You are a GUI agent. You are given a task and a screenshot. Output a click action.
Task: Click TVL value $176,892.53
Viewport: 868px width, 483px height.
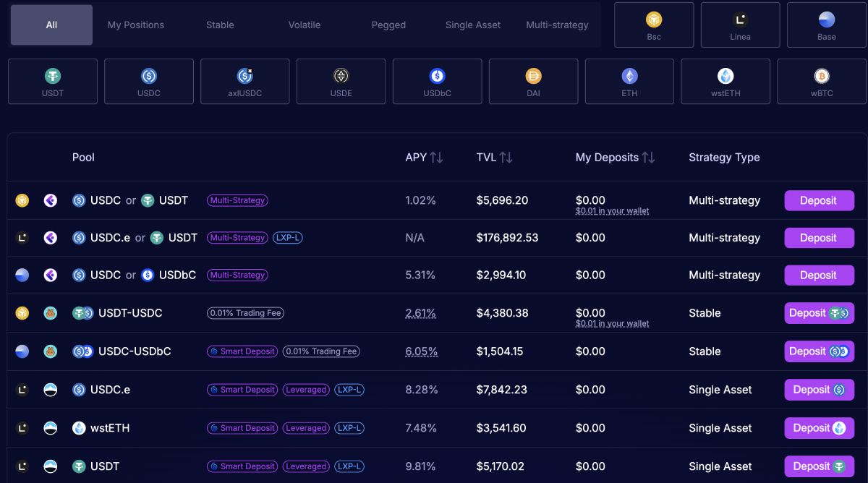click(507, 238)
